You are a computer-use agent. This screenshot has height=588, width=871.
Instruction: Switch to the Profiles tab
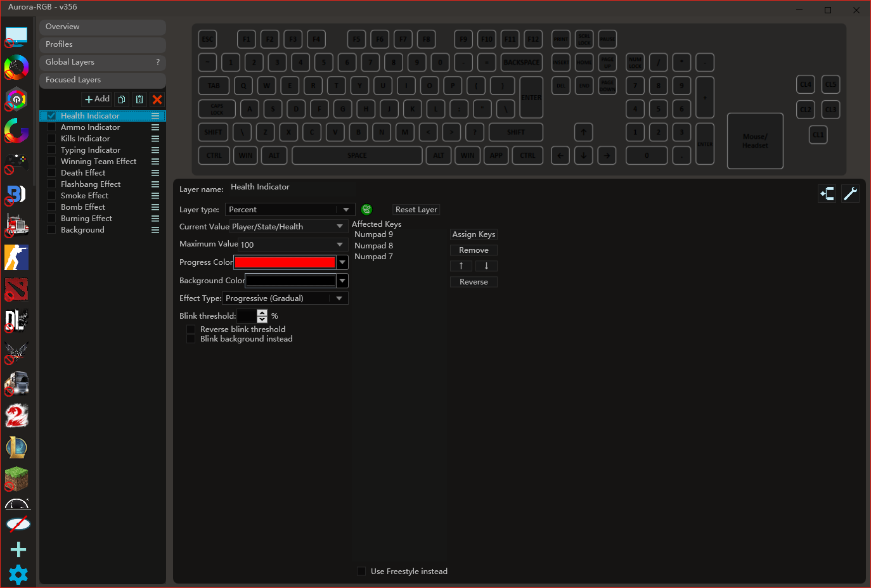pos(102,44)
